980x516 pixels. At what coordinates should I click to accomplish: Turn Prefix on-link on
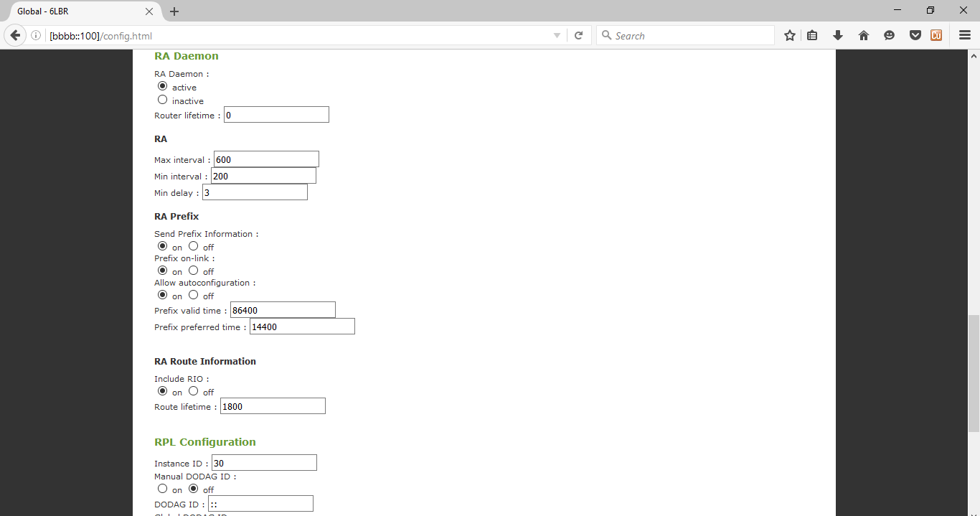(162, 271)
